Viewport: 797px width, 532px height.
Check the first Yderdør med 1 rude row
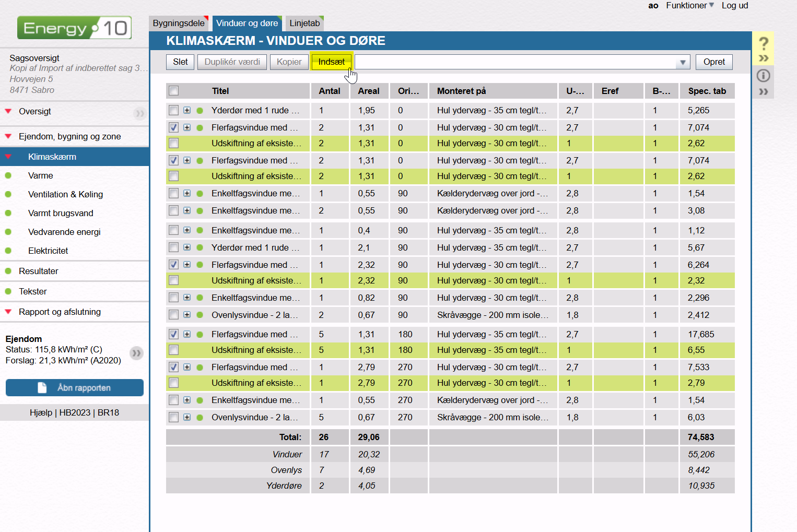[x=174, y=111]
